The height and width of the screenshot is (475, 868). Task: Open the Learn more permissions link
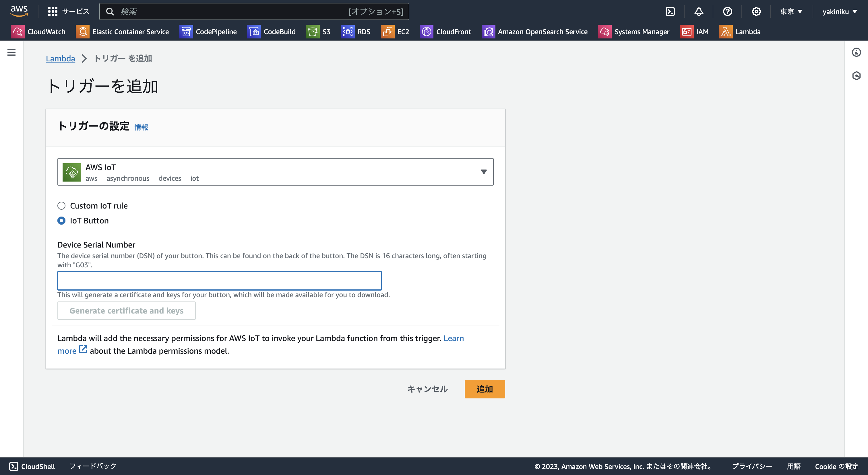pos(454,338)
